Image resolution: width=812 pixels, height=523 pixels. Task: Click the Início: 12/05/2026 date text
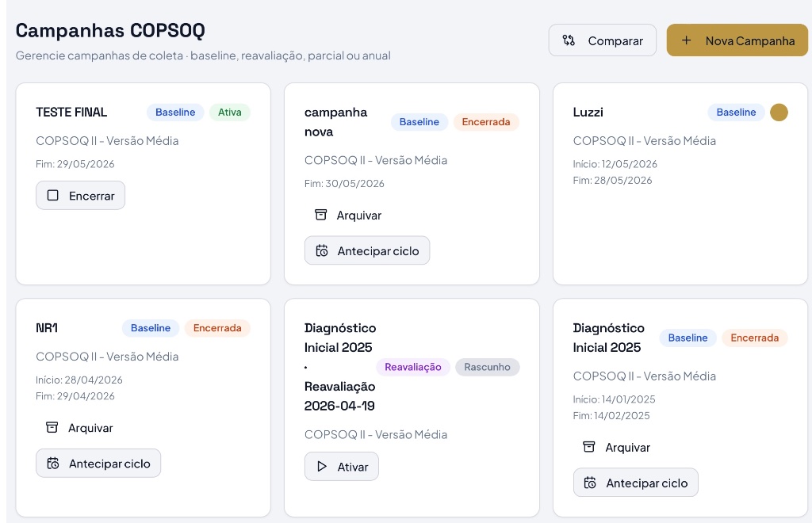[615, 164]
